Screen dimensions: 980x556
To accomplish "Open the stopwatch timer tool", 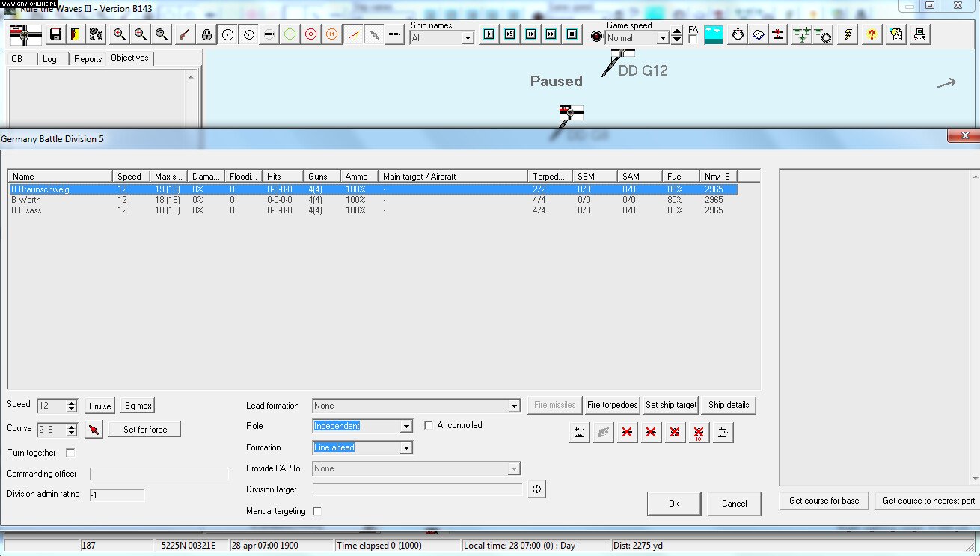I will pos(737,34).
